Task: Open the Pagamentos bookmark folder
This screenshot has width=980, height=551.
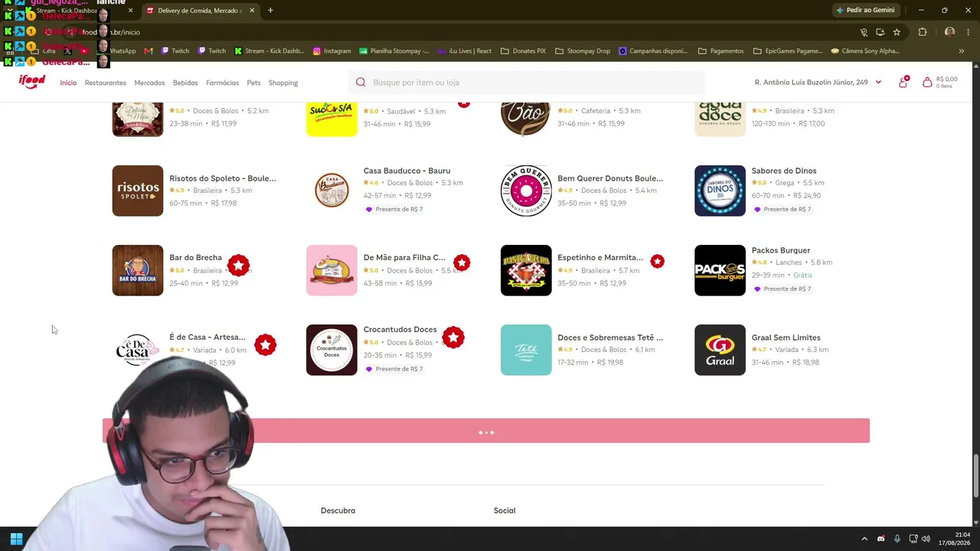Action: pyautogui.click(x=720, y=51)
